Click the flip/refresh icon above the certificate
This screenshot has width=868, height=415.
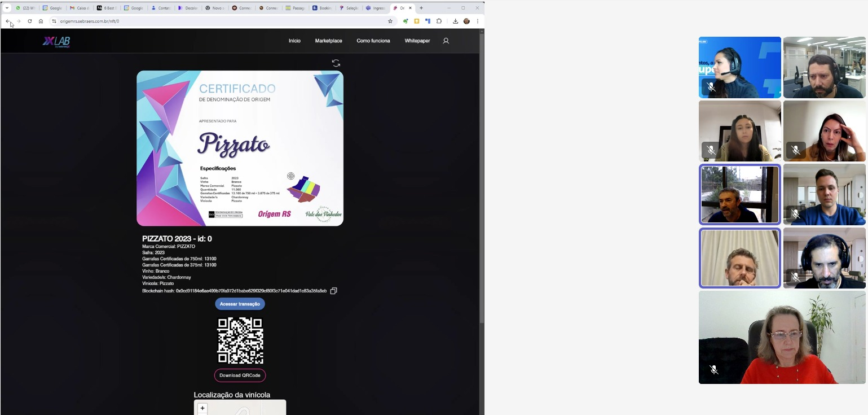pos(336,63)
